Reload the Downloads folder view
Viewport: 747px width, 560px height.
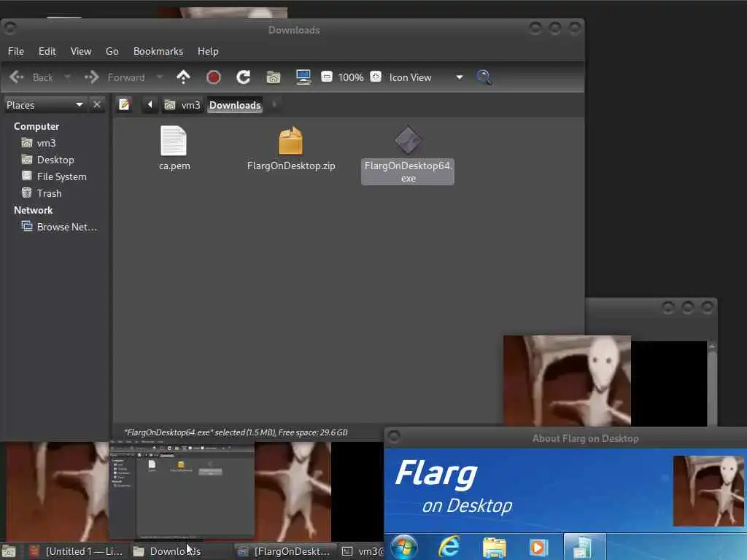click(244, 77)
